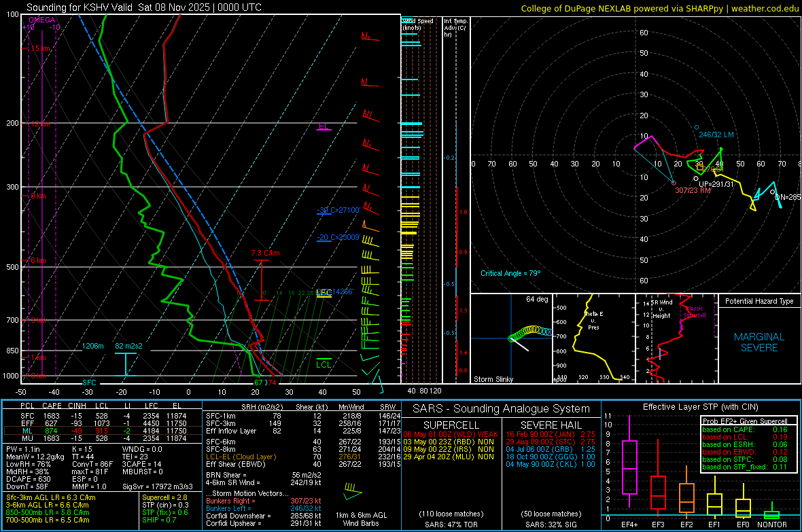Screen dimensions: 802x532
Task: Click the Sfc-3km AGL LR value
Action: [x=51, y=497]
